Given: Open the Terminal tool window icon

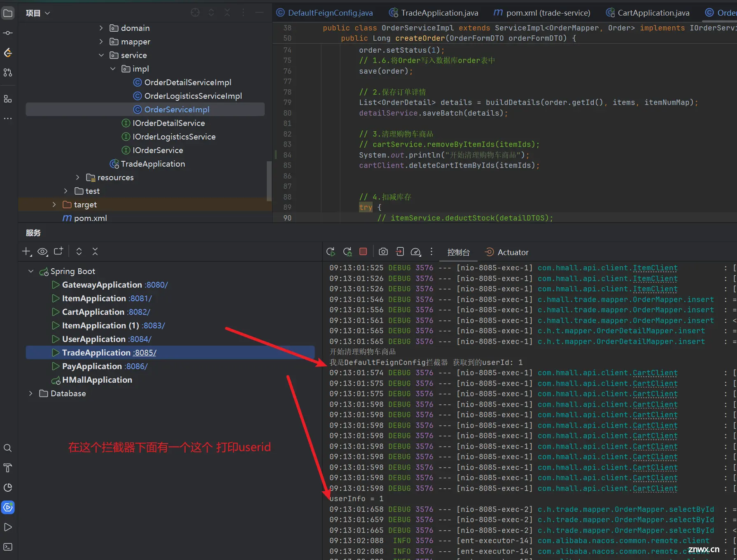Looking at the screenshot, I should [x=8, y=547].
